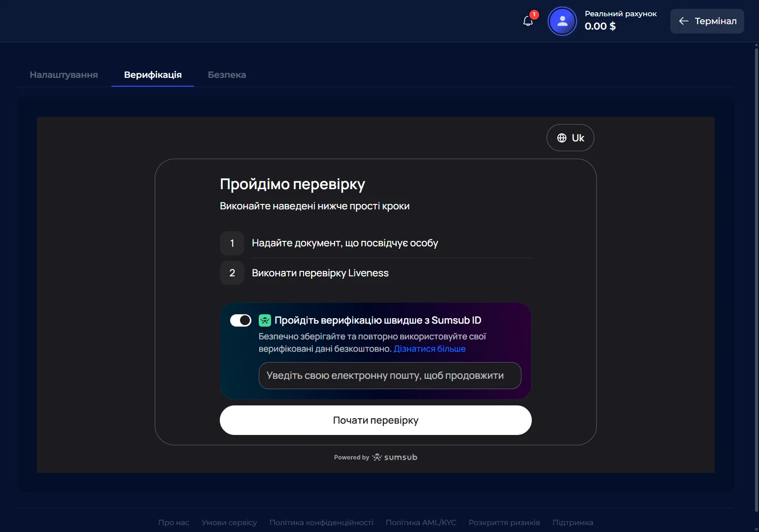759x532 pixels.
Task: Click step 1 Надайте документ text
Action: pyautogui.click(x=345, y=243)
